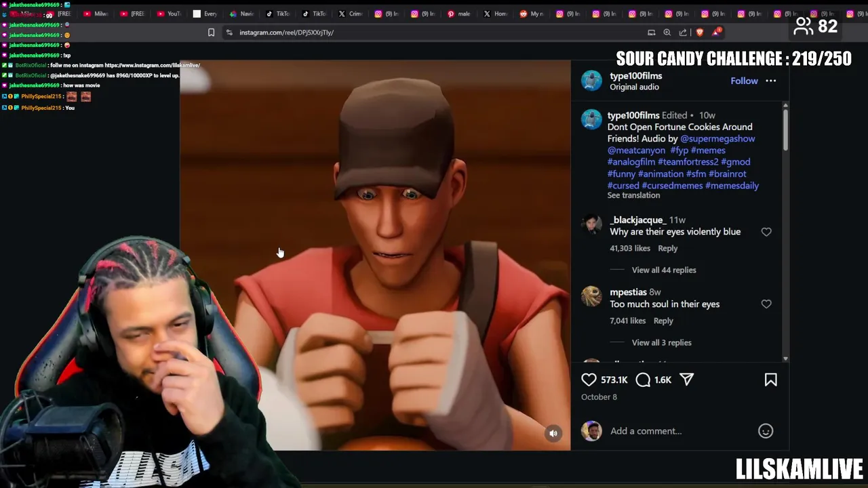Open the mpestias username link
This screenshot has height=488, width=868.
click(x=628, y=292)
